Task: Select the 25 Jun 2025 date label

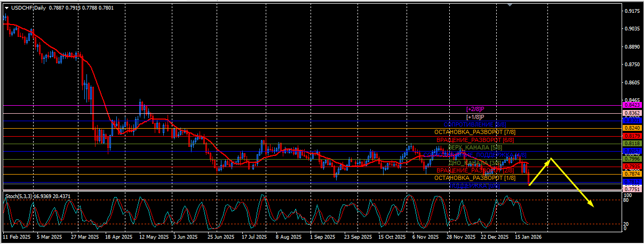Action: click(x=221, y=236)
